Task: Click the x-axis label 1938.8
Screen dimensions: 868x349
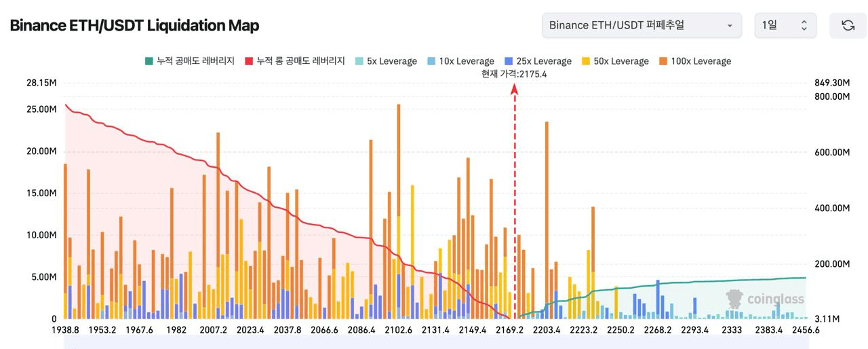Action: [66, 330]
